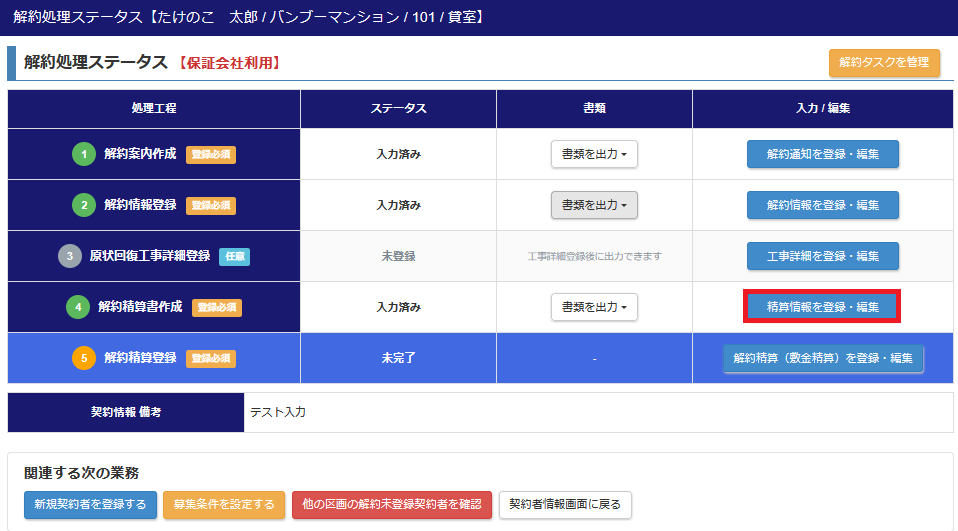Click 原状回復工事詳細登録 process label
The image size is (958, 531).
[150, 256]
